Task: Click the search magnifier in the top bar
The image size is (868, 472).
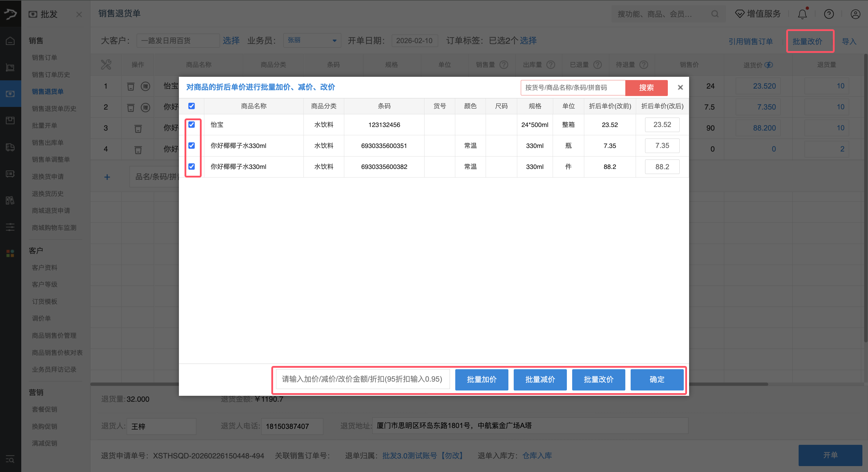Action: coord(715,14)
